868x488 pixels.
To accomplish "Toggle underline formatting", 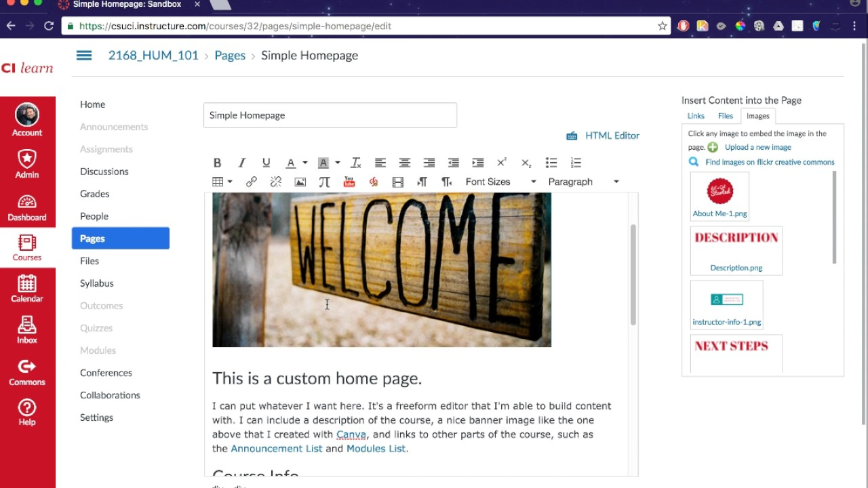I will 266,163.
